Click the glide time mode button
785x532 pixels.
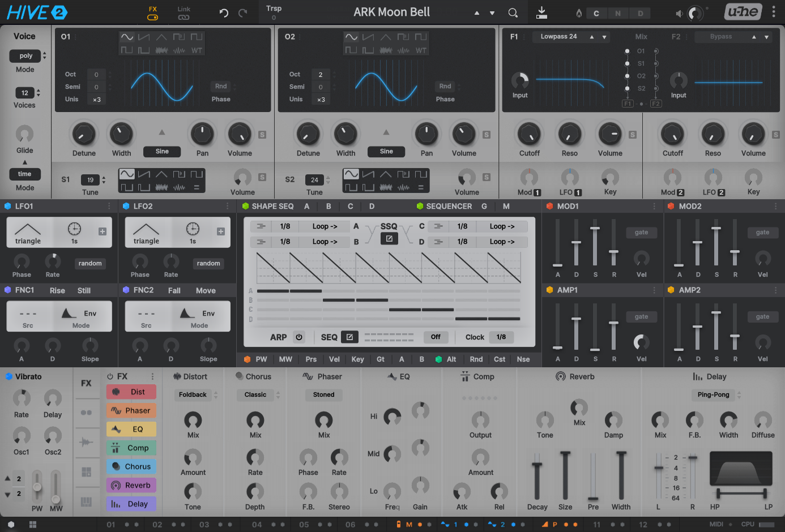[x=24, y=174]
